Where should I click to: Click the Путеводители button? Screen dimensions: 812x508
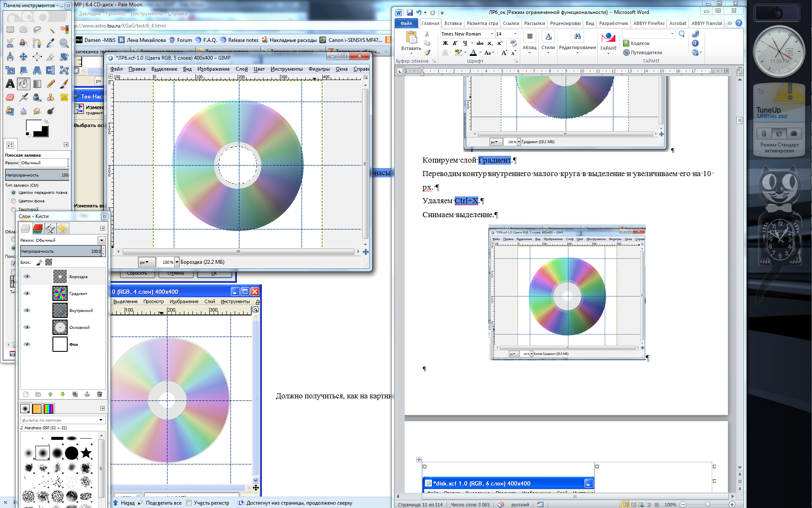click(x=643, y=52)
